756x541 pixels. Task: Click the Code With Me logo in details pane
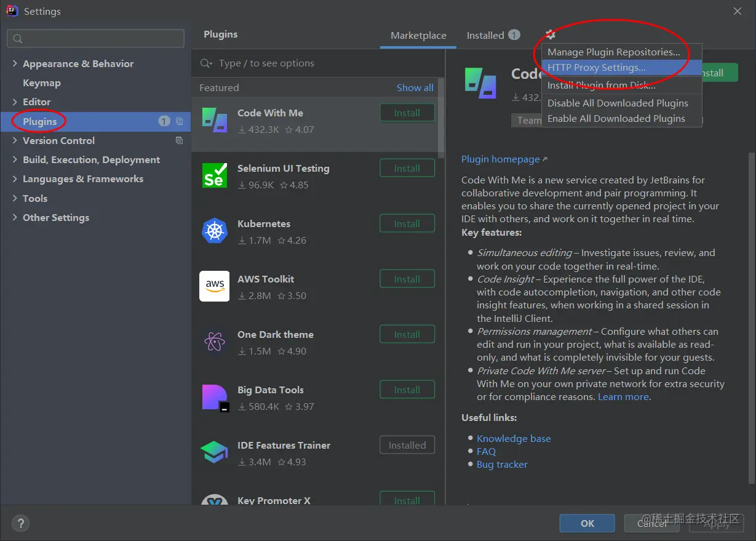(x=480, y=84)
